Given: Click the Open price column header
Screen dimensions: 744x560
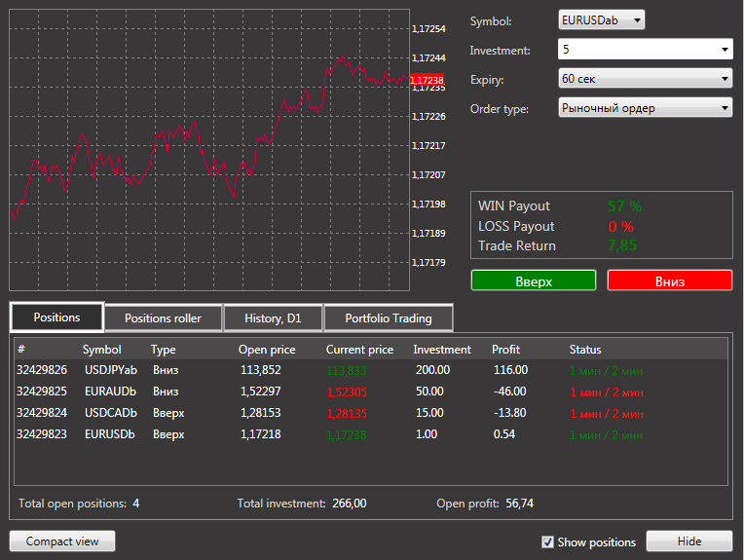Looking at the screenshot, I should click(267, 350).
